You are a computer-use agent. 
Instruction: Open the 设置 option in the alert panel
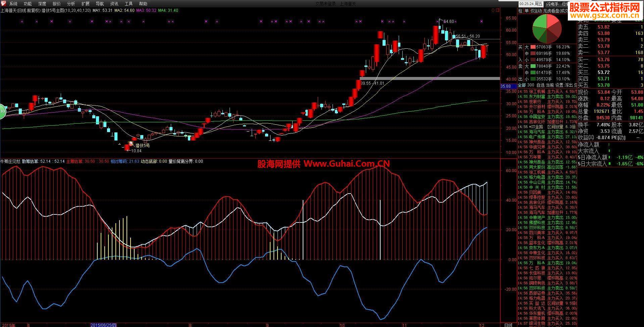click(559, 85)
